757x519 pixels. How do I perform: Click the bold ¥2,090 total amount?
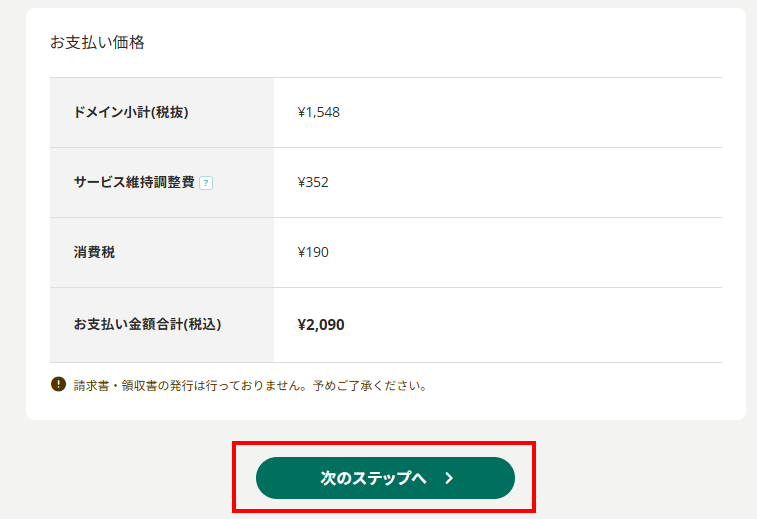point(321,324)
